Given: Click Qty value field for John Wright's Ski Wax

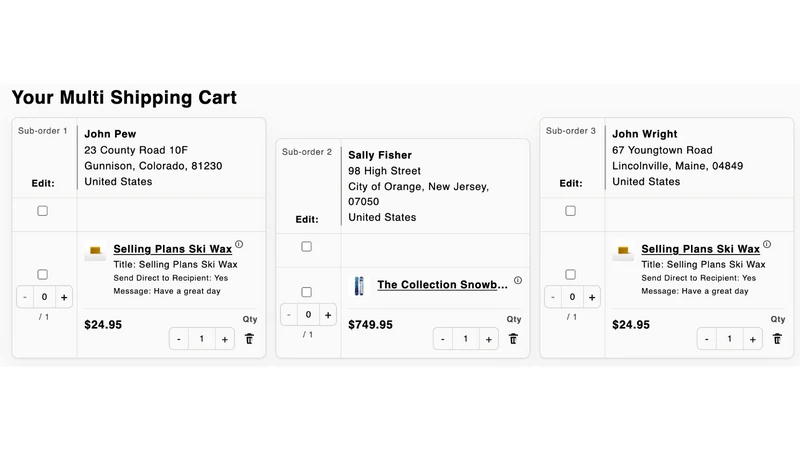Looking at the screenshot, I should pyautogui.click(x=730, y=339).
